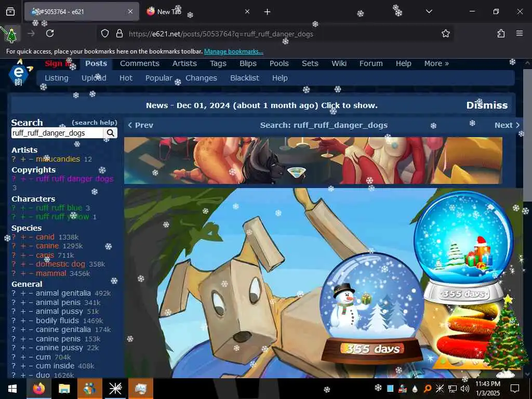Click the Firefox taskbar icon
The height and width of the screenshot is (399, 532).
[39, 389]
